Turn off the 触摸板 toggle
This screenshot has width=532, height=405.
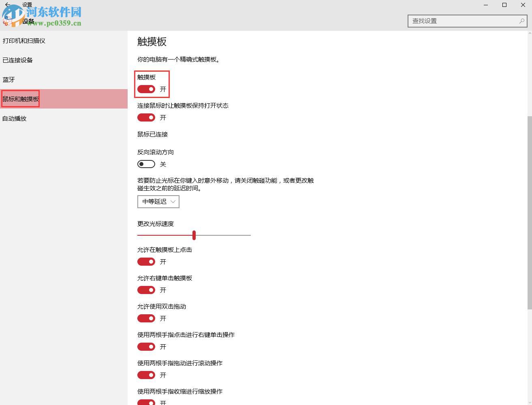(146, 89)
